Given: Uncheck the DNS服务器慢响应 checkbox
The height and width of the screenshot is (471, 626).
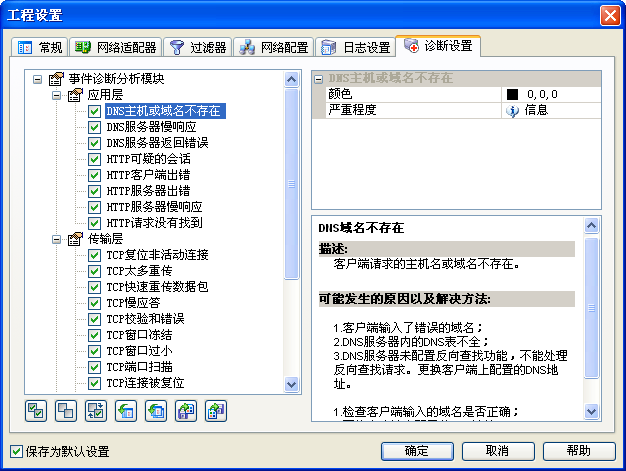Looking at the screenshot, I should pos(94,127).
